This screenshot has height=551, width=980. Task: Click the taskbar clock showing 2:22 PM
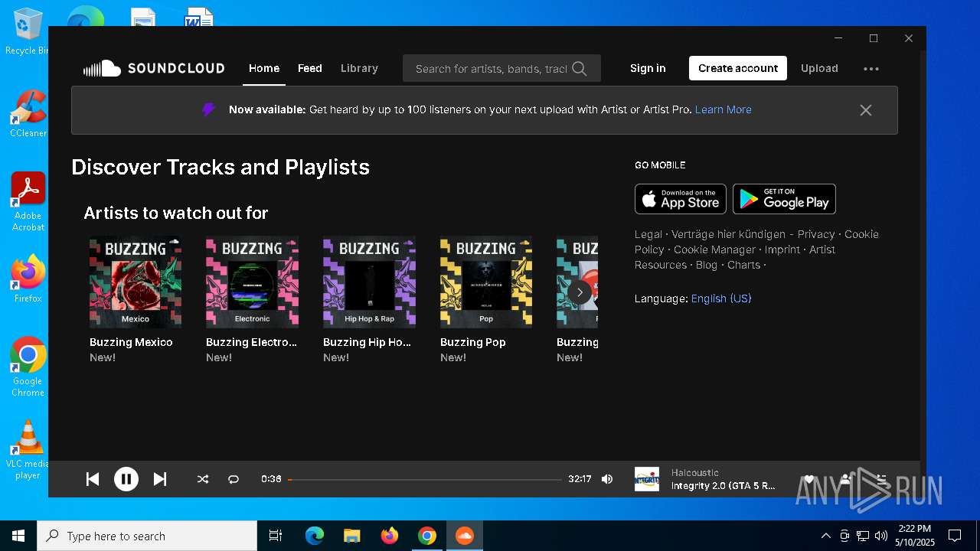914,536
